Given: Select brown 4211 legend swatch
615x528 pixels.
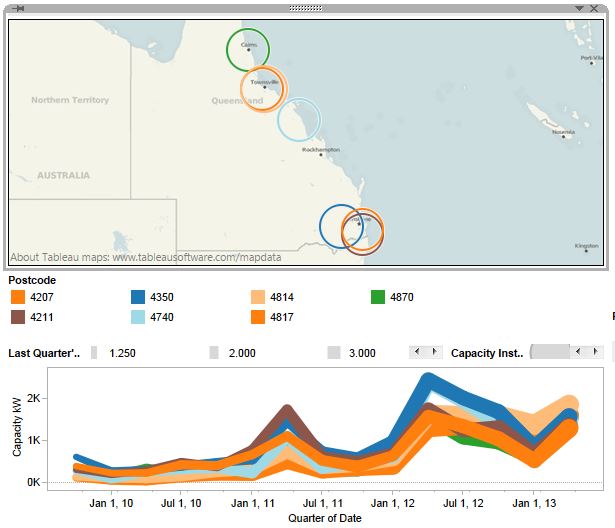Looking at the screenshot, I should (x=18, y=317).
